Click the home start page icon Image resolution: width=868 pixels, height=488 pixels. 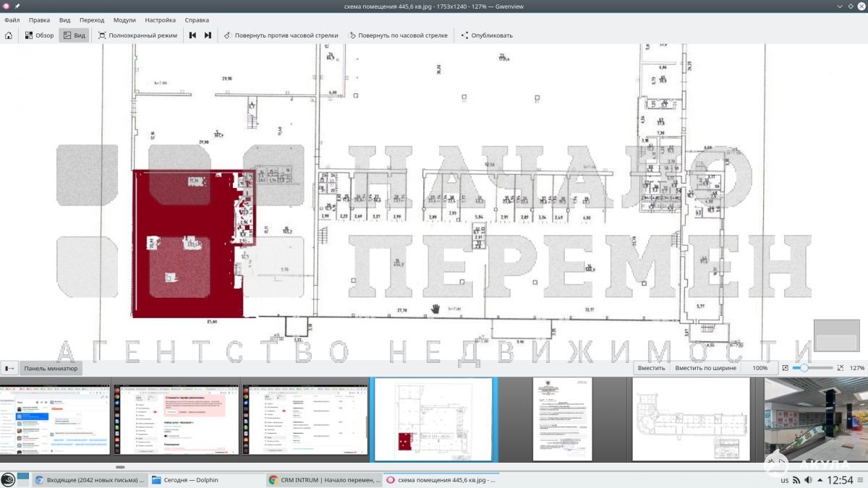pos(9,35)
